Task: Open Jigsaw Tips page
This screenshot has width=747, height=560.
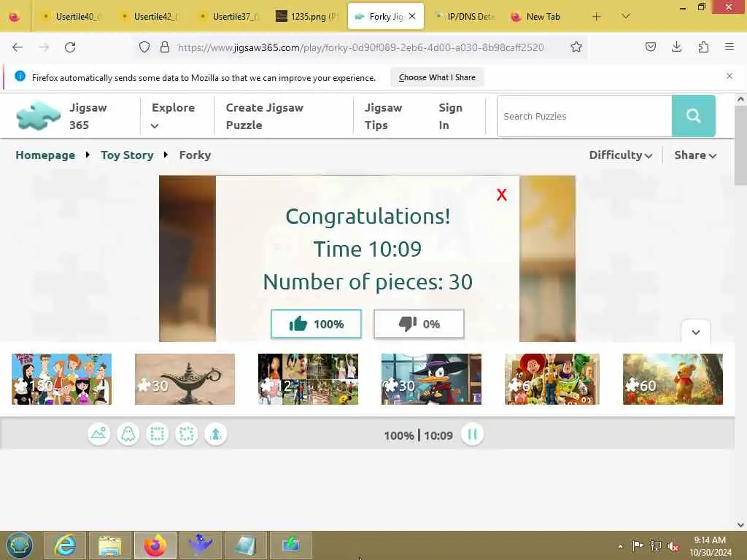Action: [383, 116]
